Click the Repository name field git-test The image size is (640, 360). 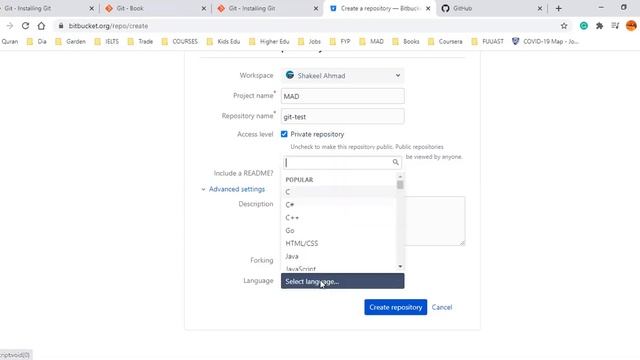click(342, 116)
